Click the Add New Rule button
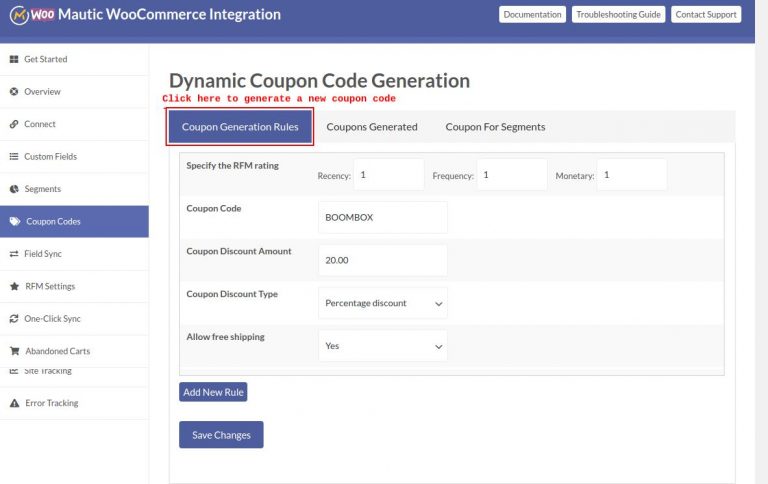The width and height of the screenshot is (768, 484). click(x=213, y=392)
